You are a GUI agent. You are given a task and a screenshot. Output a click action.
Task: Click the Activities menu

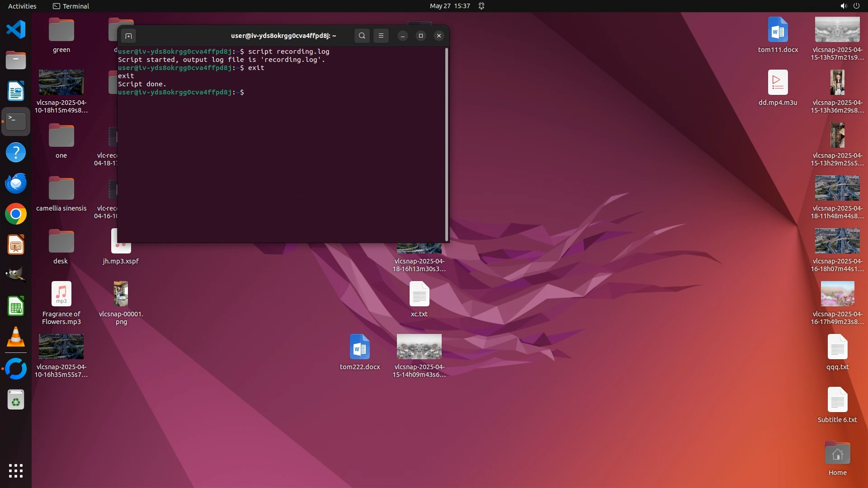click(22, 6)
